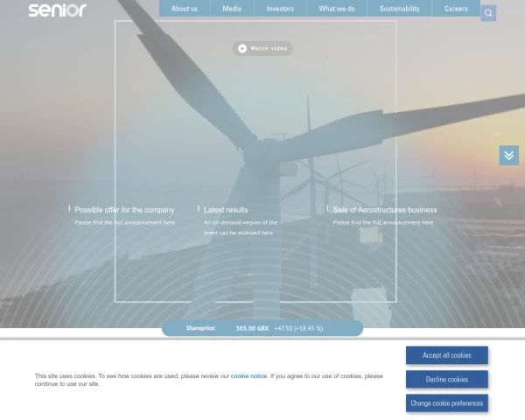
Task: Accept all cookies
Action: [446, 355]
